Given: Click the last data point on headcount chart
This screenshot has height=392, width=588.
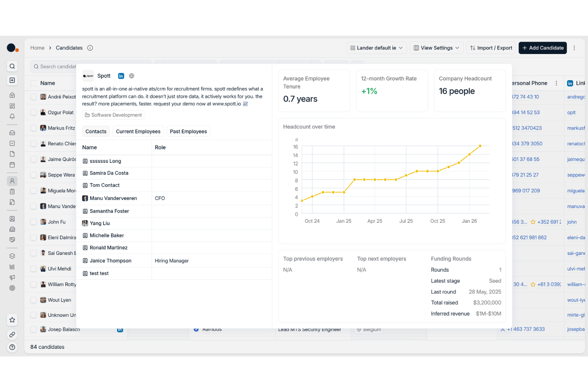Looking at the screenshot, I should pos(480,146).
